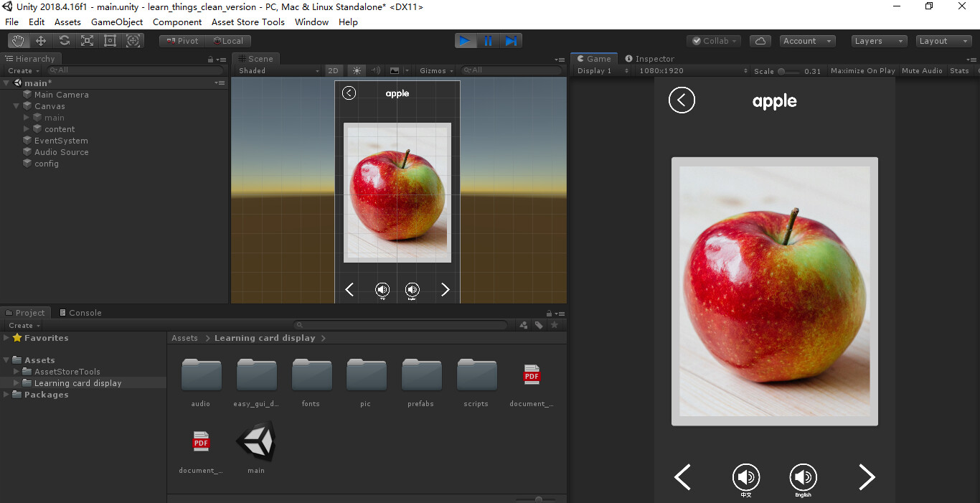980x503 pixels.
Task: Expand the Canvas object in the Hierarchy
Action: point(17,105)
